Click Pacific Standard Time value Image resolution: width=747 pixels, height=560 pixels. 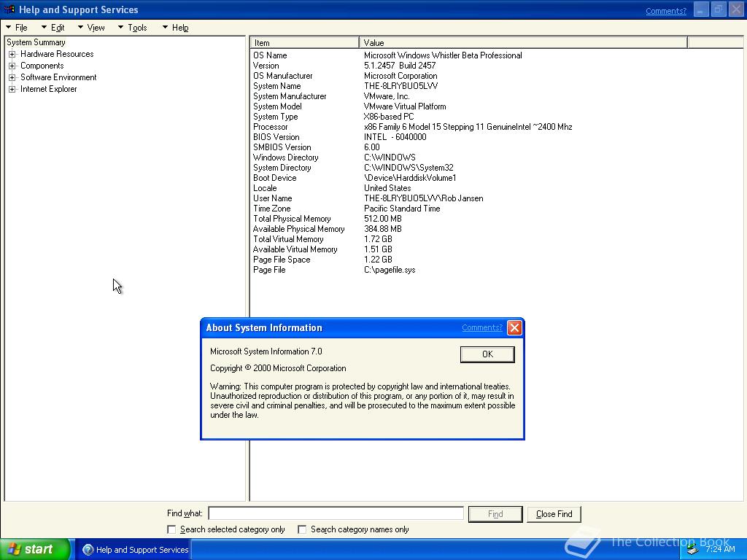[x=402, y=209]
